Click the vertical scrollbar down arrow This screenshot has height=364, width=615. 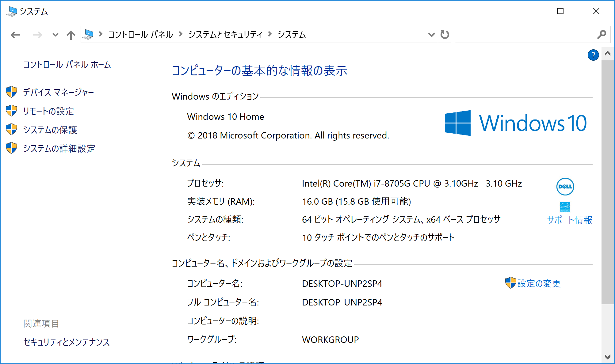click(x=608, y=357)
